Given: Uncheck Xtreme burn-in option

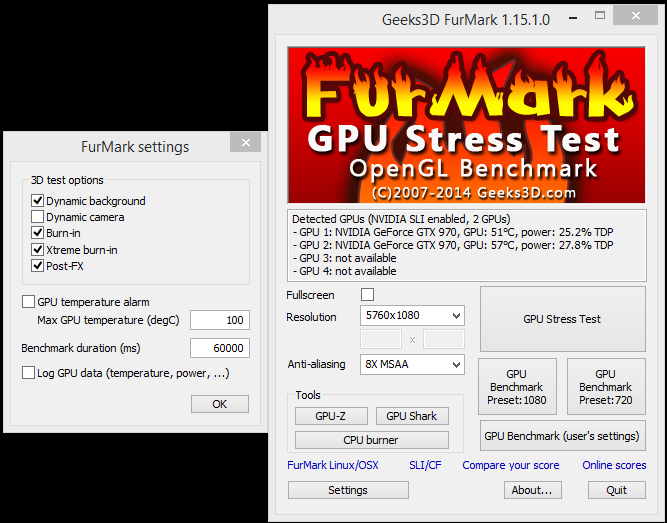Looking at the screenshot, I should pos(37,249).
